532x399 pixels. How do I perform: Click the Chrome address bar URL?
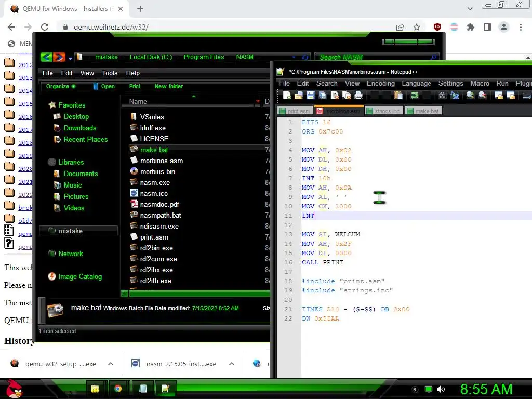point(111,27)
